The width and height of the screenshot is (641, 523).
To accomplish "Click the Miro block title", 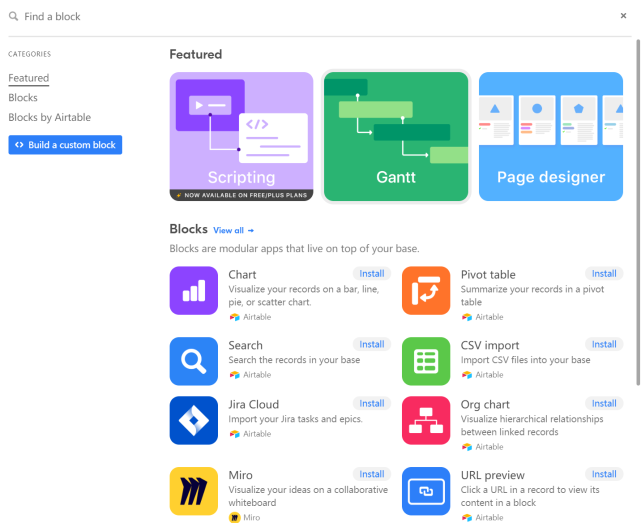I will click(x=240, y=475).
